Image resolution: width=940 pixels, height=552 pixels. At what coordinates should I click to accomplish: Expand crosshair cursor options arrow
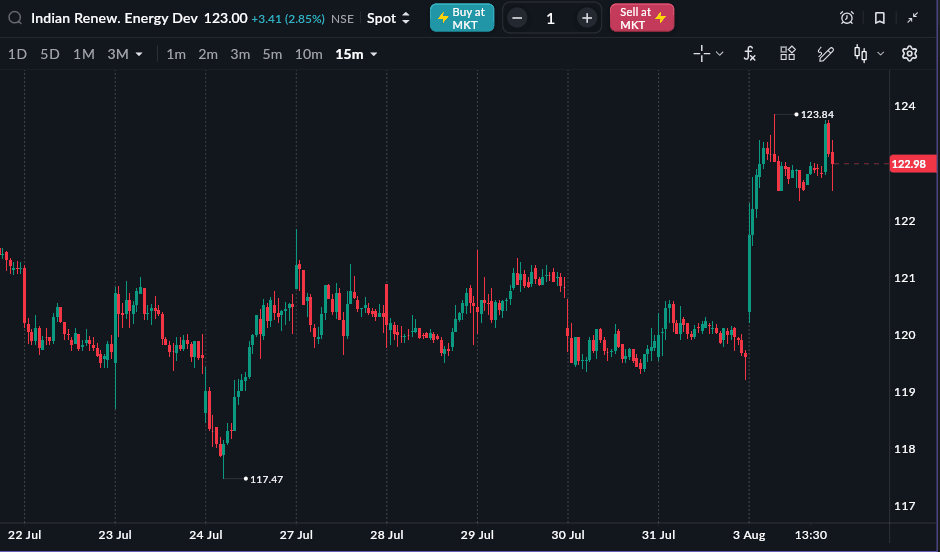(720, 54)
